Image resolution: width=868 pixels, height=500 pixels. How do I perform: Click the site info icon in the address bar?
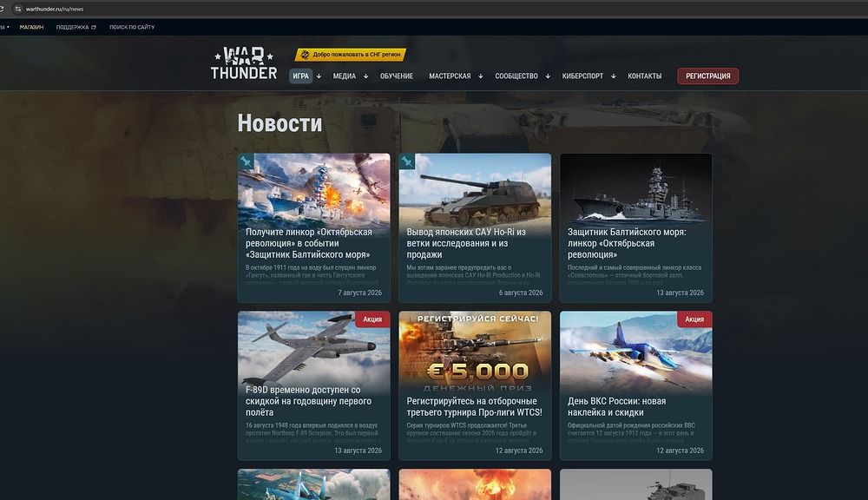pos(17,9)
